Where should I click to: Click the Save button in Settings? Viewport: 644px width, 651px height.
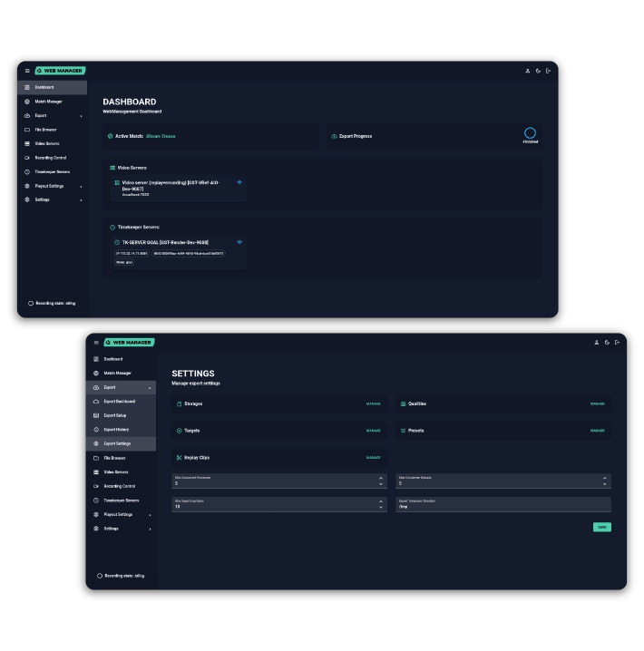[x=602, y=528]
